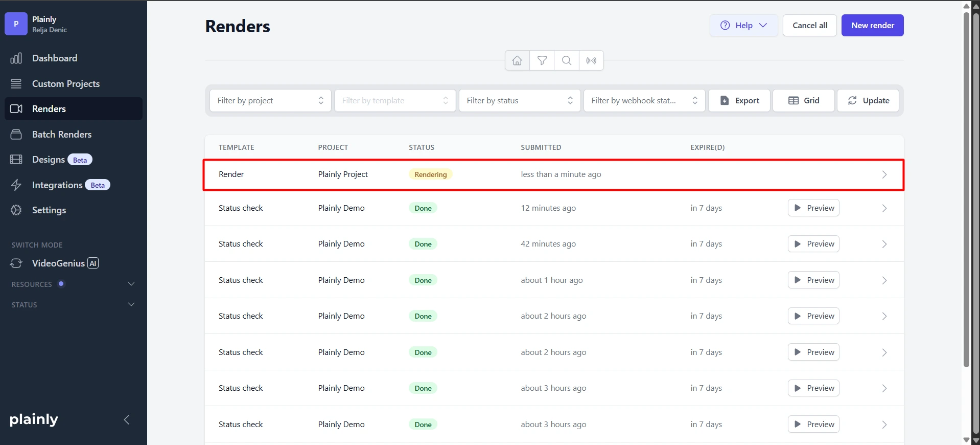Click the live broadcast signal icon

click(591, 60)
